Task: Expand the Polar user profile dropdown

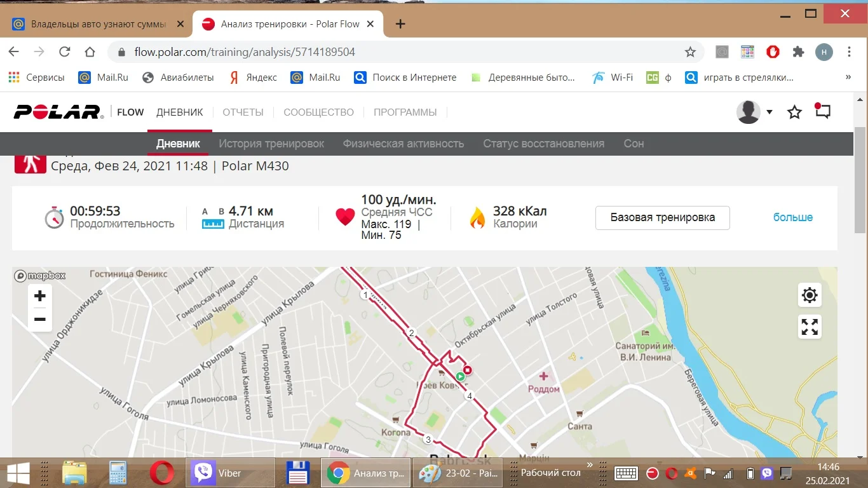Action: click(x=770, y=112)
